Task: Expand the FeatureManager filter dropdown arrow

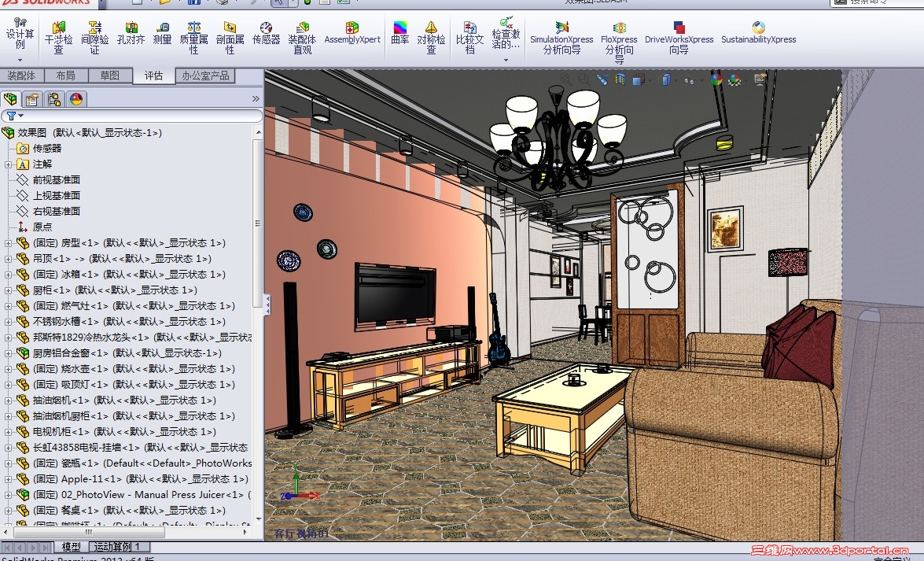Action: coord(21,114)
